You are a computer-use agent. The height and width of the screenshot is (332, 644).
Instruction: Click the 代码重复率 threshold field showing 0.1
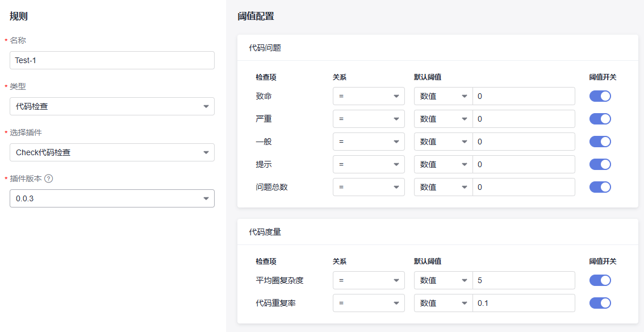pyautogui.click(x=524, y=303)
